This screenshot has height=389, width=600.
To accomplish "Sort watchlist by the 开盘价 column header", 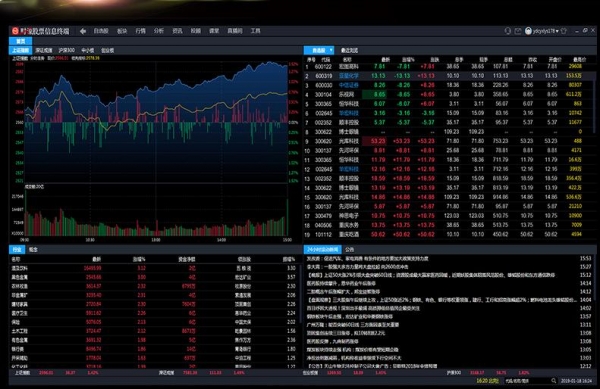I will (554, 60).
